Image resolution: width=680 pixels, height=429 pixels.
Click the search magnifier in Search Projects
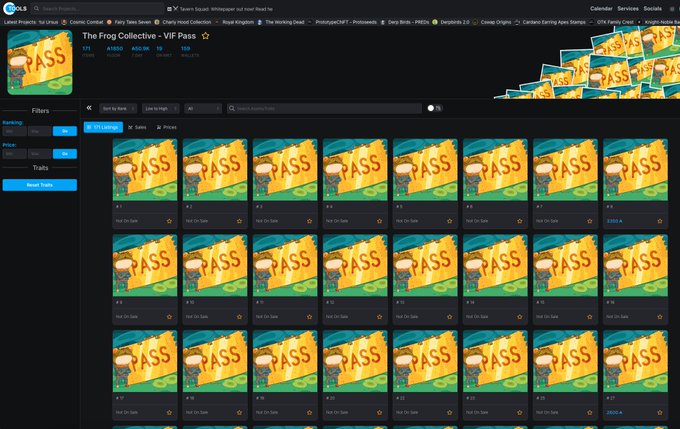pyautogui.click(x=36, y=9)
